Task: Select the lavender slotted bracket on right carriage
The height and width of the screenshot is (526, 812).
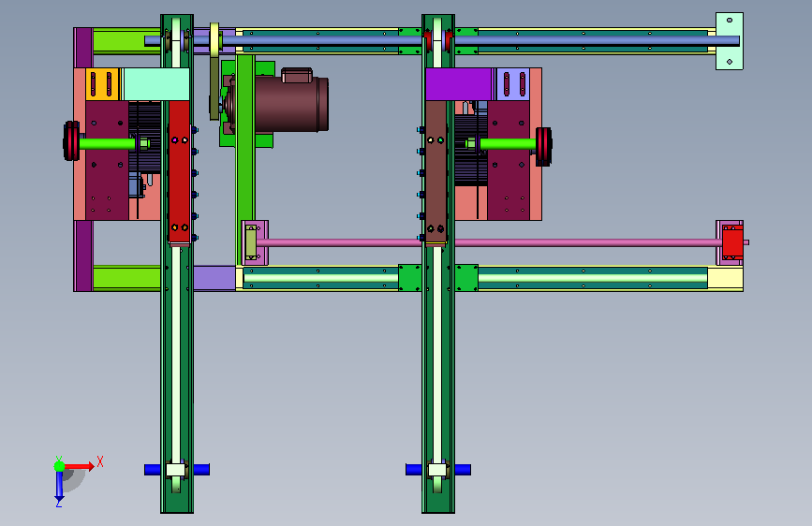Action: tap(513, 84)
